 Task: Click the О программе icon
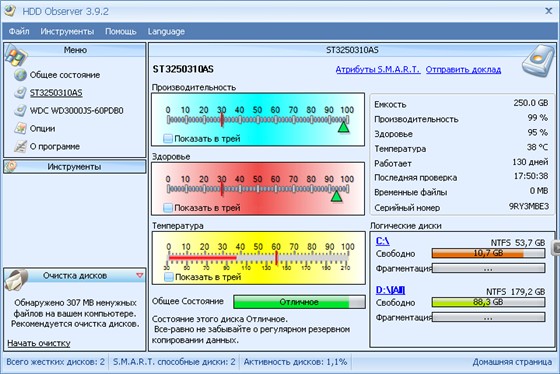20,146
